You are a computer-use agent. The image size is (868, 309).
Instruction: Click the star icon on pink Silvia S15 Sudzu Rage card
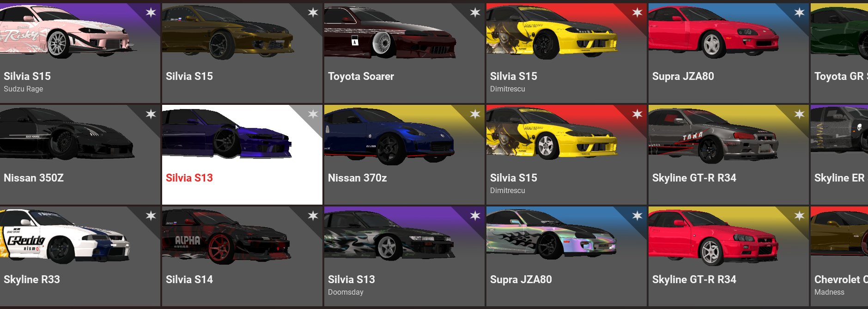151,12
